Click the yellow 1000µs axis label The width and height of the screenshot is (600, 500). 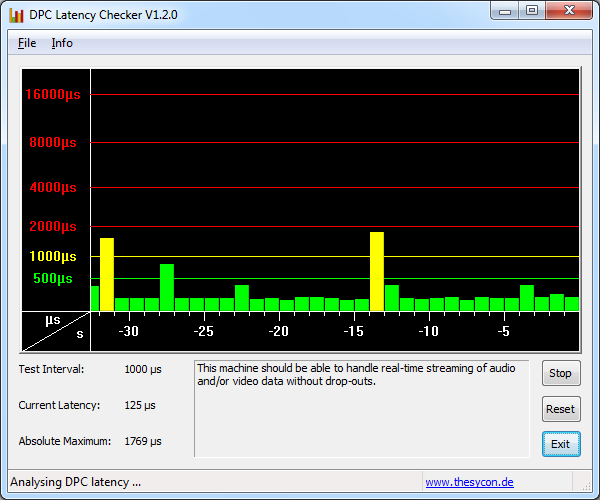tap(53, 256)
